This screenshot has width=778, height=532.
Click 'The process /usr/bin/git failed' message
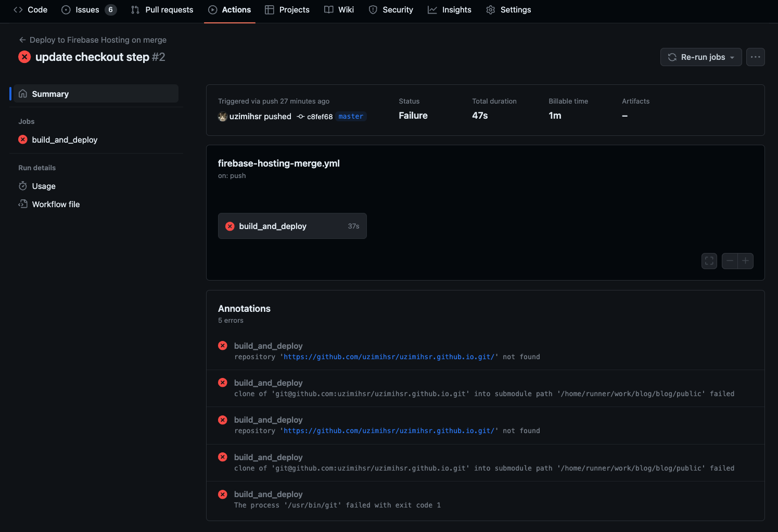[x=337, y=505]
